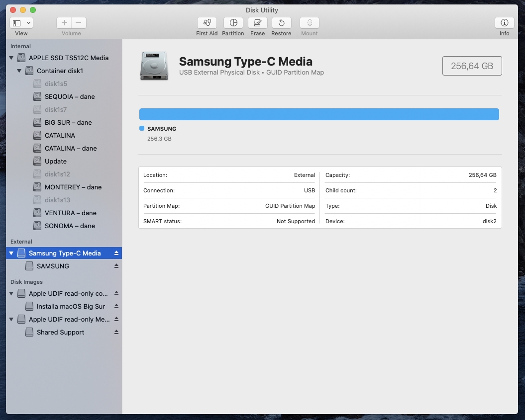The width and height of the screenshot is (525, 420).
Task: Open the Info inspector
Action: pos(504,23)
